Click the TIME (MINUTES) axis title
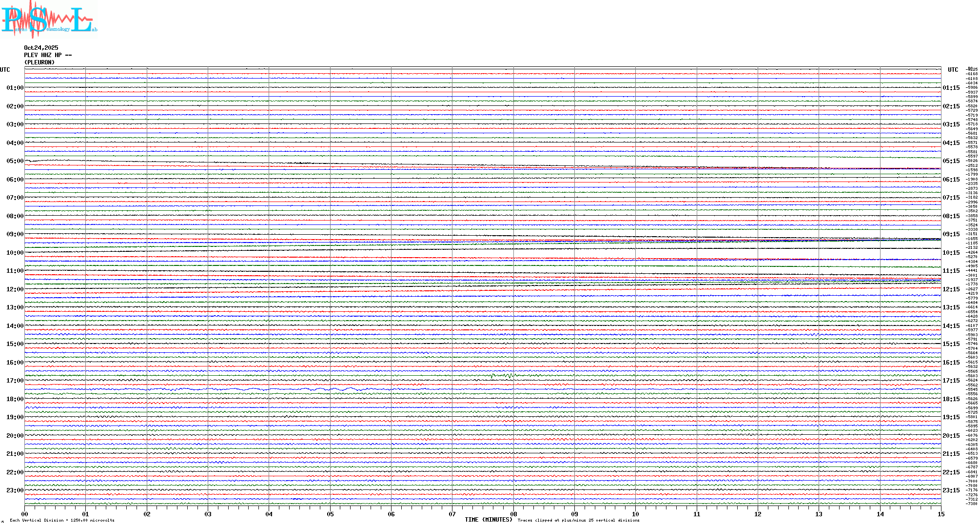The image size is (980, 527). (488, 520)
